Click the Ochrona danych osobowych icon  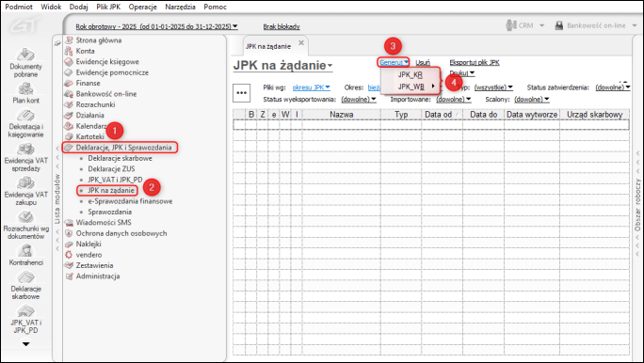(x=69, y=233)
